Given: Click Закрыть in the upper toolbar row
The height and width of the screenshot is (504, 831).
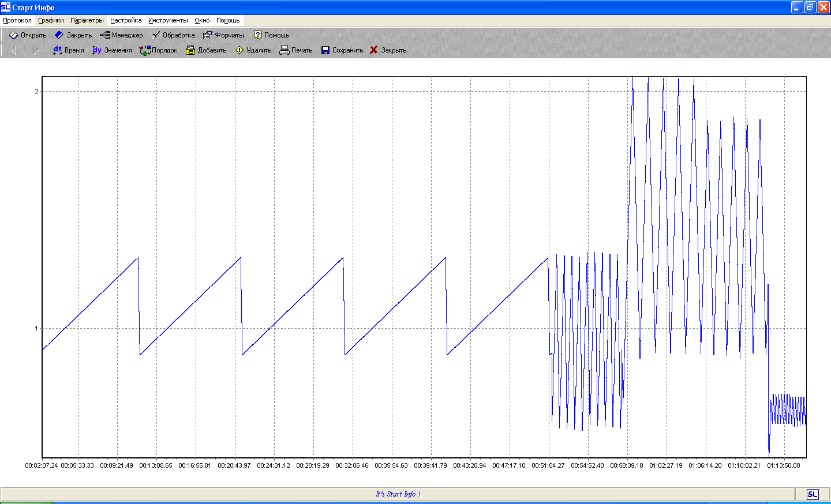Looking at the screenshot, I should click(x=73, y=35).
